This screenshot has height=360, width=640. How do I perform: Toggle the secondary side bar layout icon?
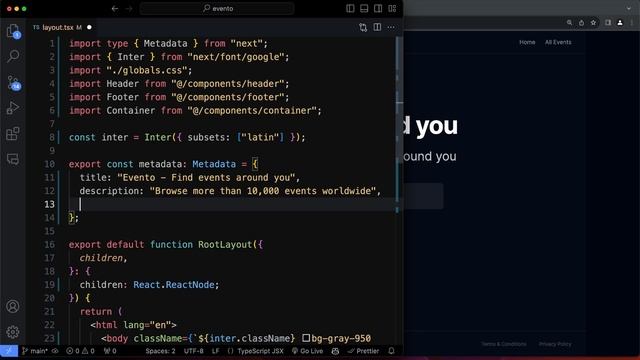coord(378,9)
